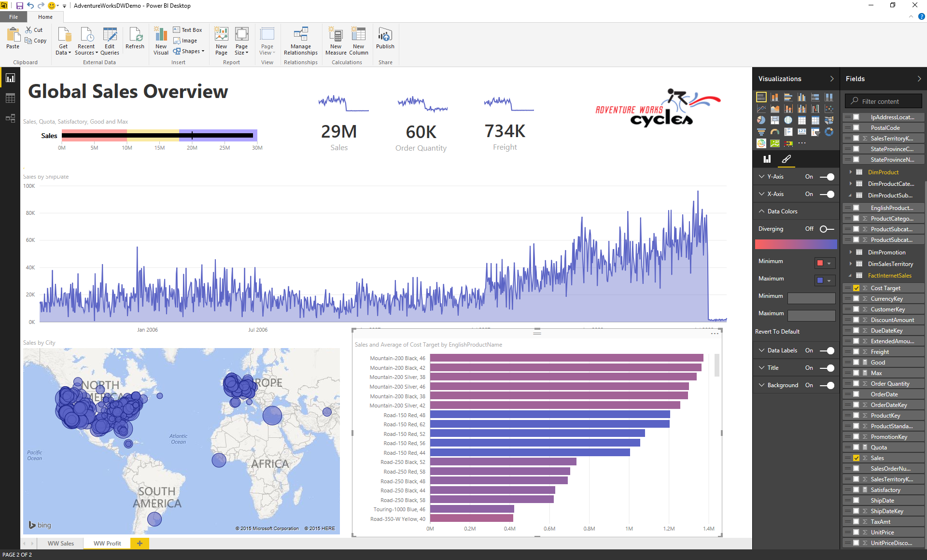Expand the Y-Axis format section

[x=761, y=177]
